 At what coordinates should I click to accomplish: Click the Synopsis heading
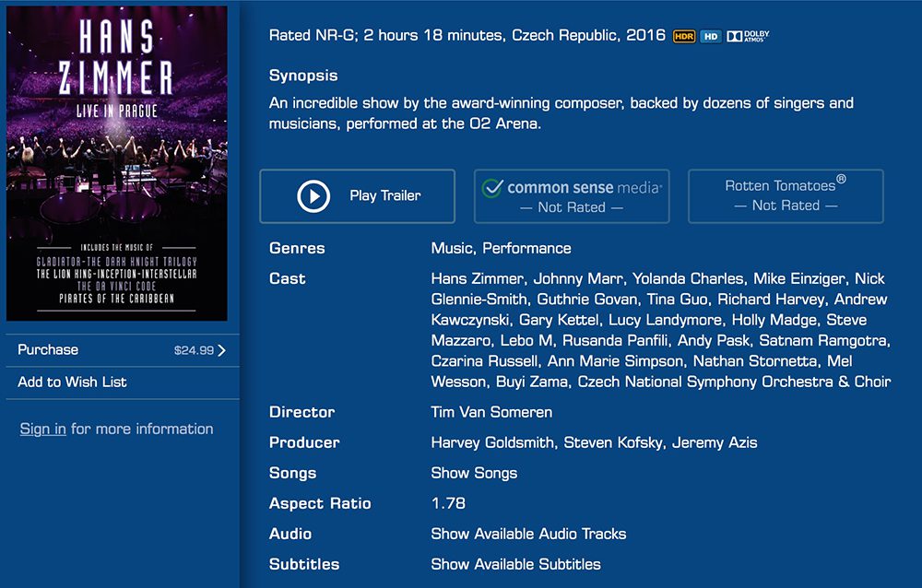click(303, 76)
